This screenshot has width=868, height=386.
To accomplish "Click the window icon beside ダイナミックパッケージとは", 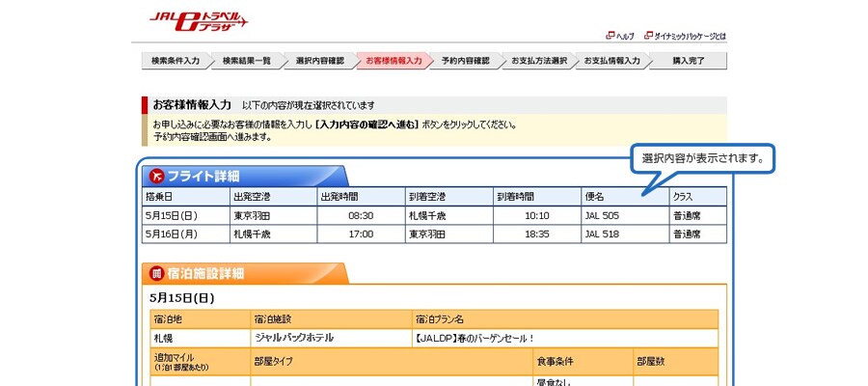I will (x=647, y=36).
